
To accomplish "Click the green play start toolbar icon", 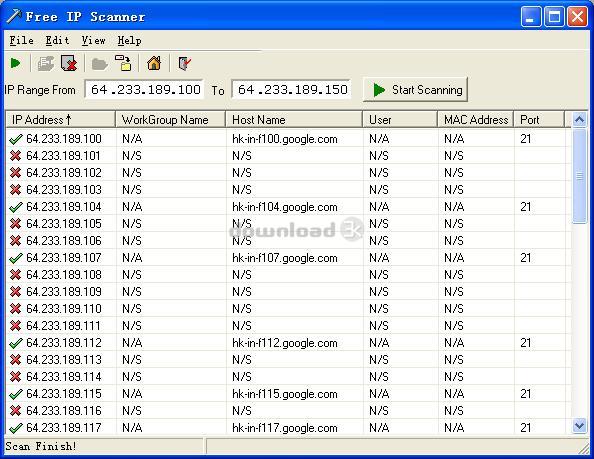I will [16, 63].
